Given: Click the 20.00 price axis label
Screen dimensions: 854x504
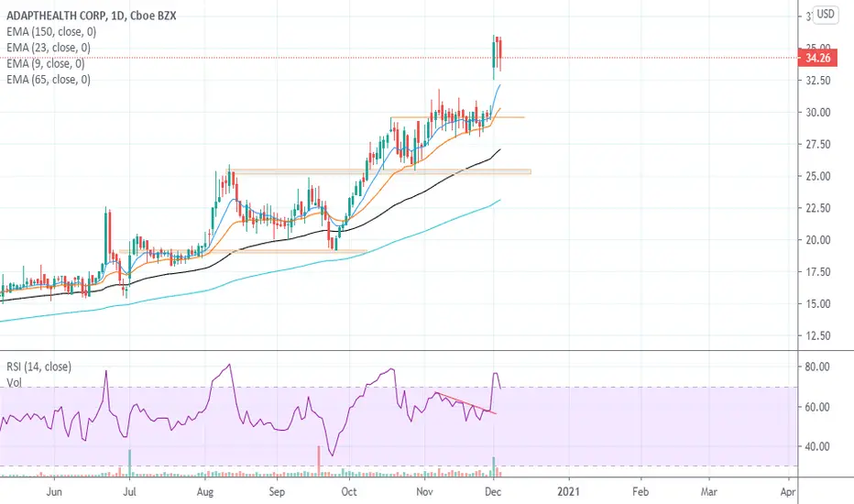Looking at the screenshot, I should [818, 240].
